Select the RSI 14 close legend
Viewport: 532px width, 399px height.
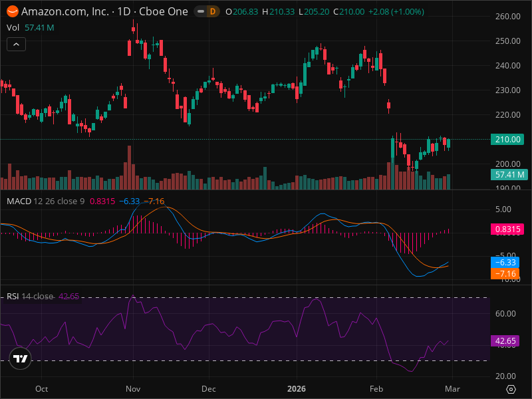30,297
